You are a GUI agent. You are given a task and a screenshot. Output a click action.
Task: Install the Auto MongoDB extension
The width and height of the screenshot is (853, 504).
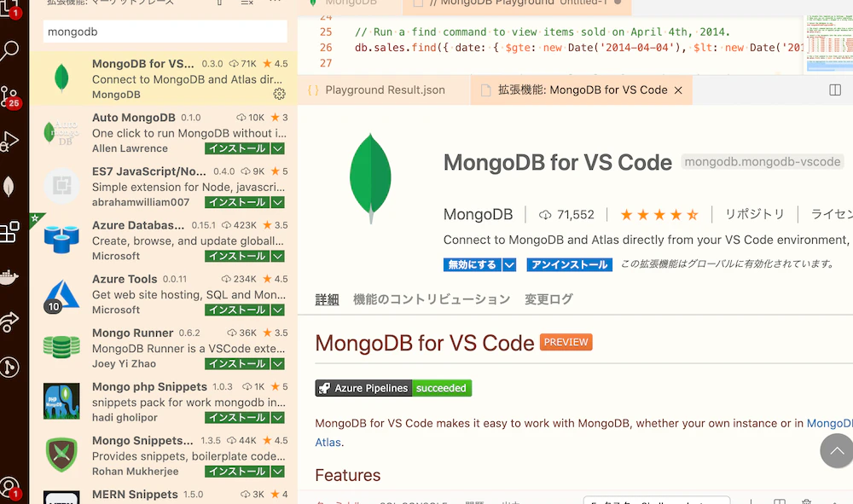click(237, 148)
